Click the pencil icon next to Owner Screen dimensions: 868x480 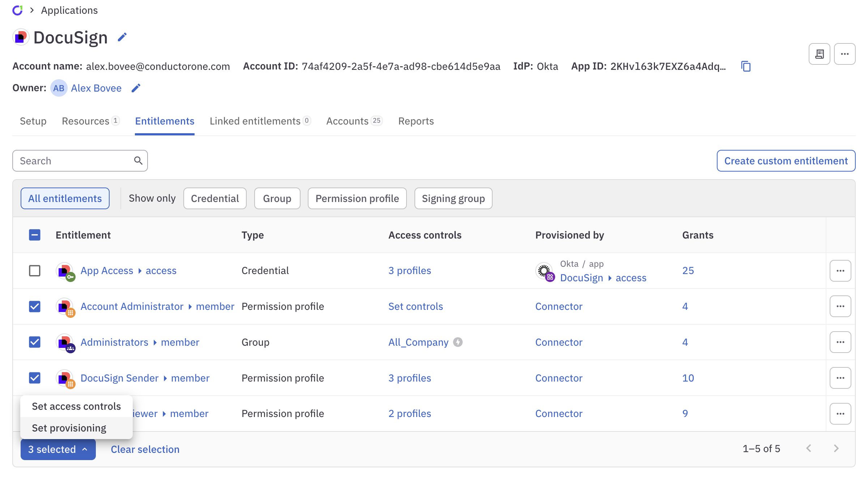pyautogui.click(x=136, y=88)
